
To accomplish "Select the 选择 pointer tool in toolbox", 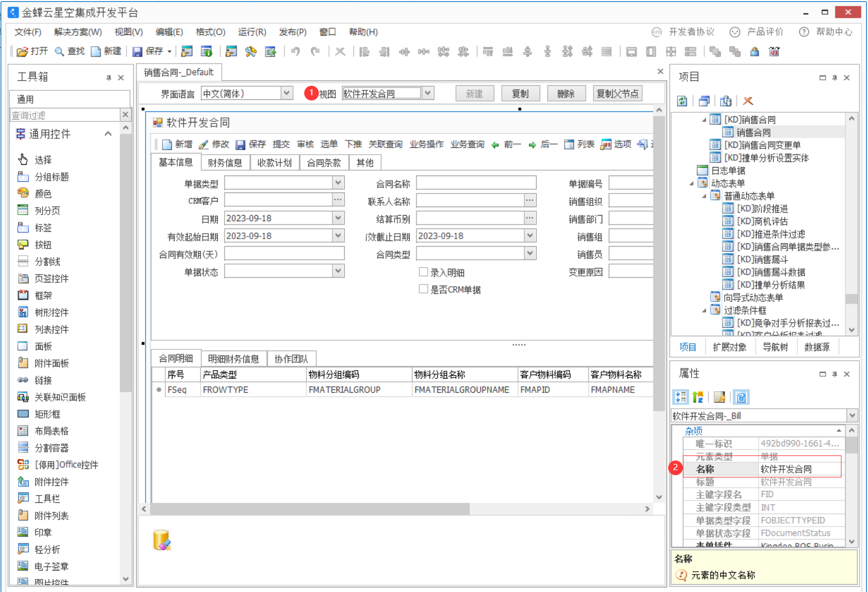I will (23, 160).
